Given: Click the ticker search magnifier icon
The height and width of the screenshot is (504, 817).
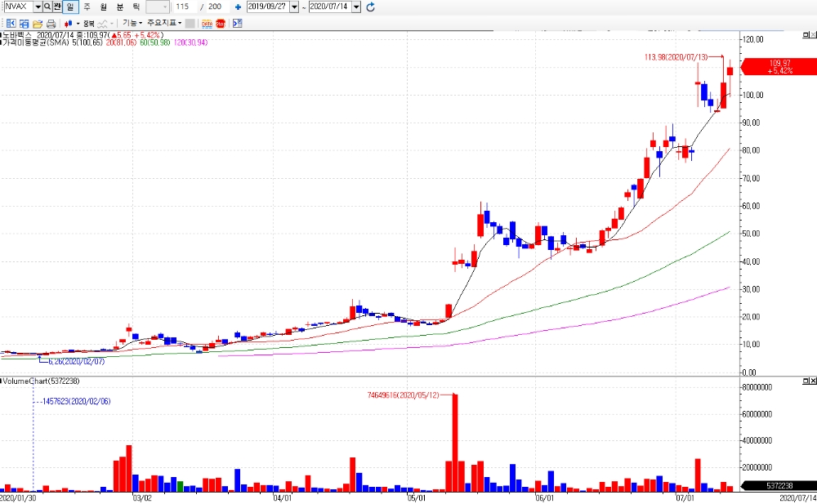Looking at the screenshot, I should [x=47, y=7].
